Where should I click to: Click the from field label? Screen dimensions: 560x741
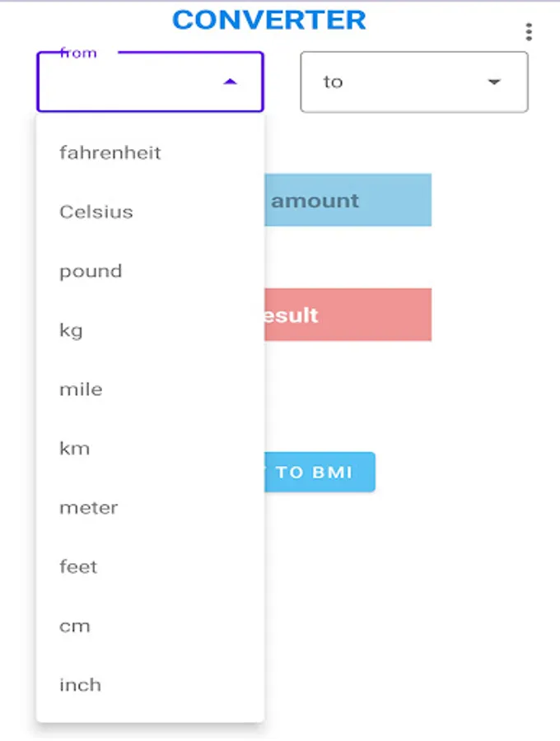click(78, 54)
